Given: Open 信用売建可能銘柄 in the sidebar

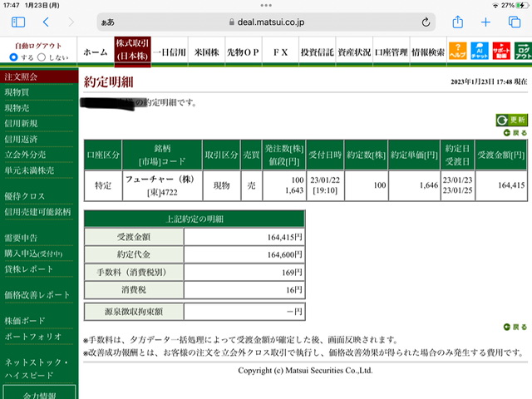Looking at the screenshot, I should 37,212.
